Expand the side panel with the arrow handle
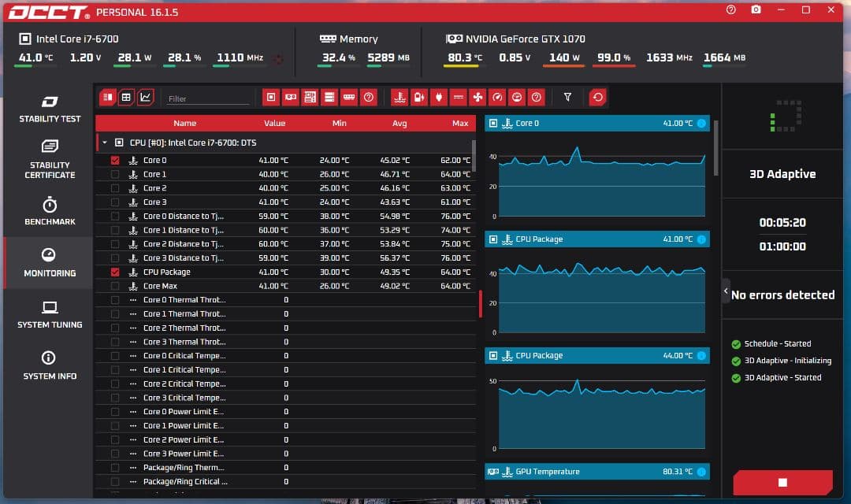This screenshot has width=851, height=504. pyautogui.click(x=726, y=291)
